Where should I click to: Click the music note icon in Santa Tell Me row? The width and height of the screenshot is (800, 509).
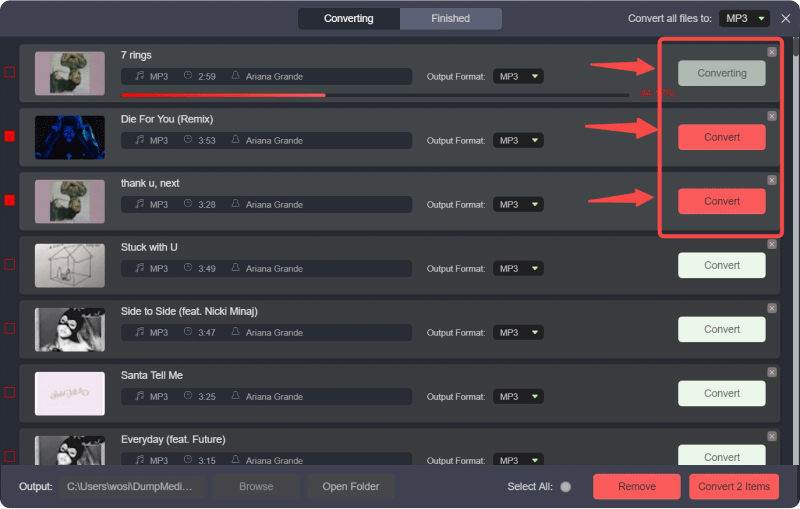point(139,396)
